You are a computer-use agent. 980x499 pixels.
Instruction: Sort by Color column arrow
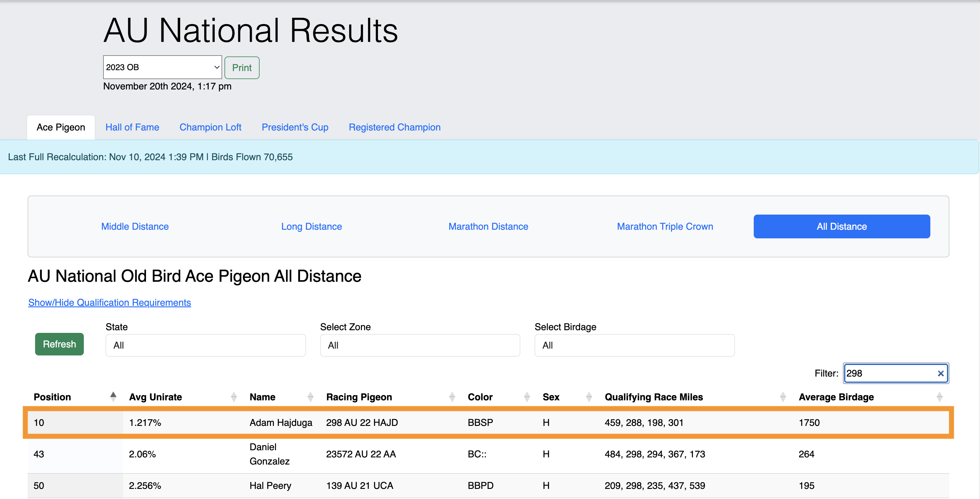click(x=527, y=397)
